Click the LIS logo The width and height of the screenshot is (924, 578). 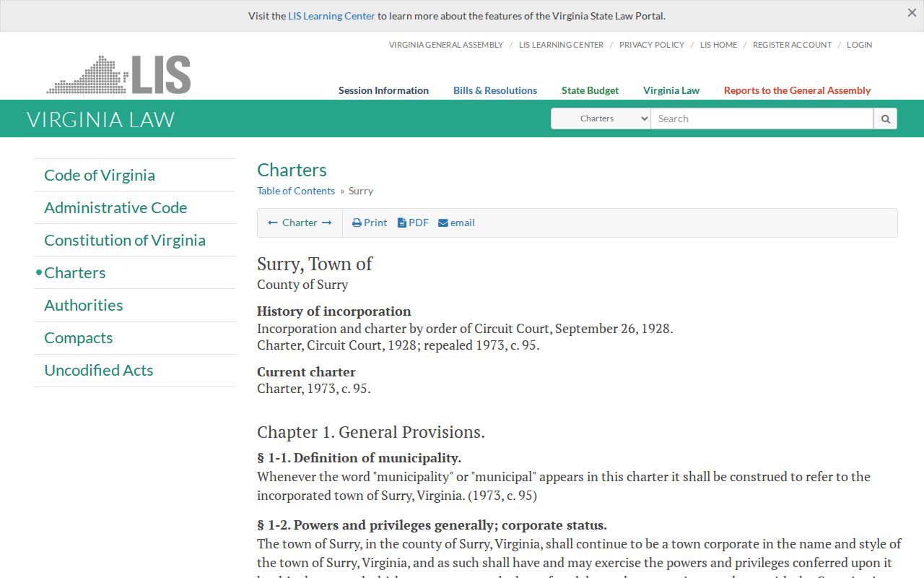pos(118,74)
